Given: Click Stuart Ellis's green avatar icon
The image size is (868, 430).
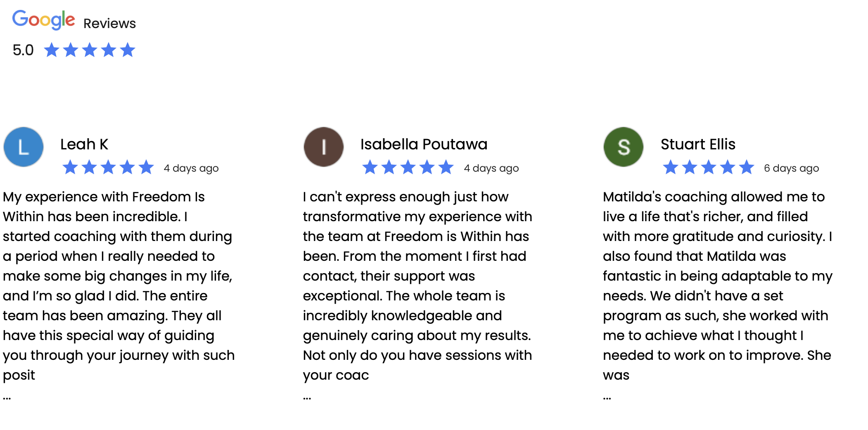Looking at the screenshot, I should coord(624,147).
